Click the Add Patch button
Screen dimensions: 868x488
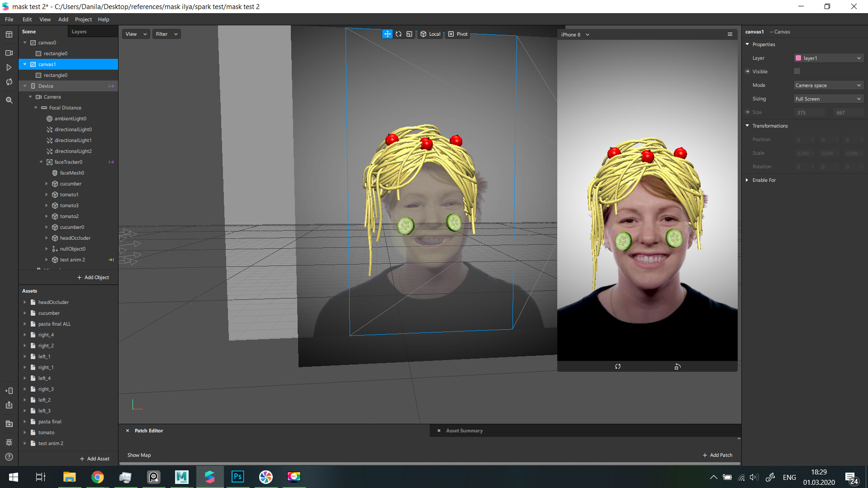coord(717,455)
